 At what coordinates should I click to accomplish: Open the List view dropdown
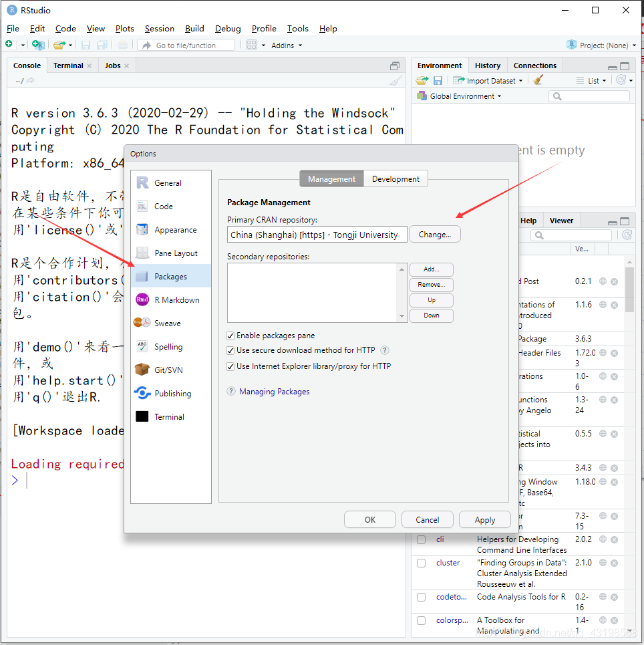(591, 81)
